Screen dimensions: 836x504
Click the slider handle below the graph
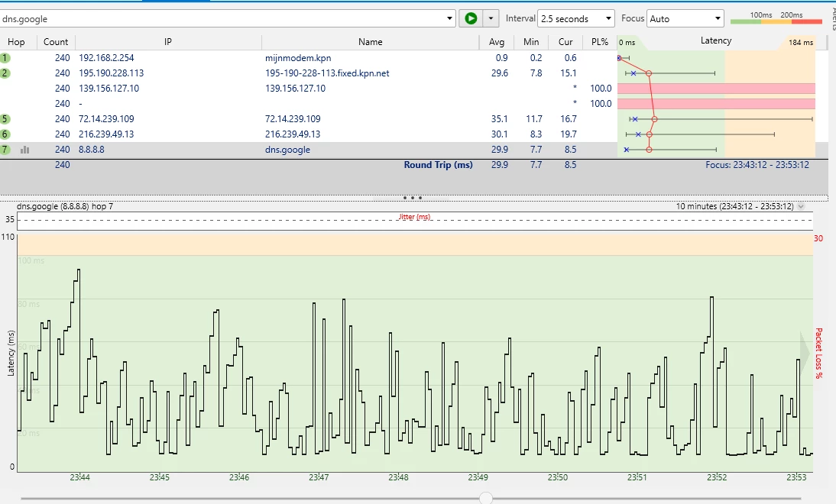pyautogui.click(x=485, y=498)
